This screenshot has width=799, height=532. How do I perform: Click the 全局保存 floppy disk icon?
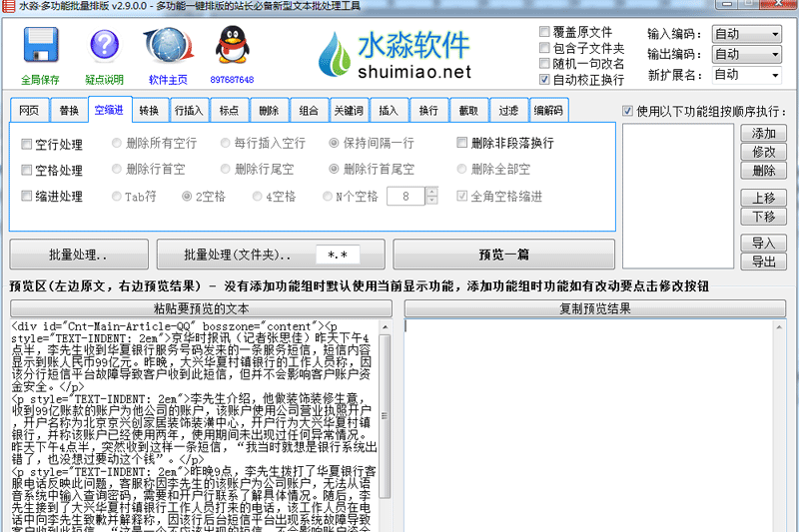tap(41, 45)
